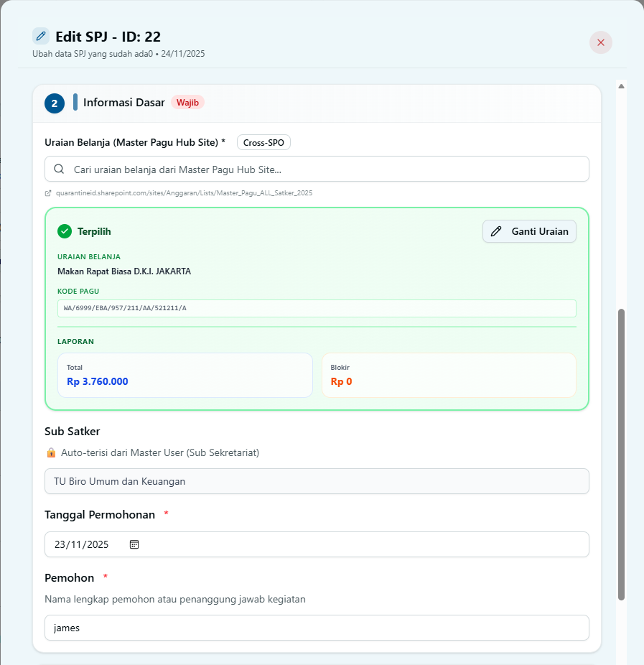Click the step 2 number badge

point(55,103)
